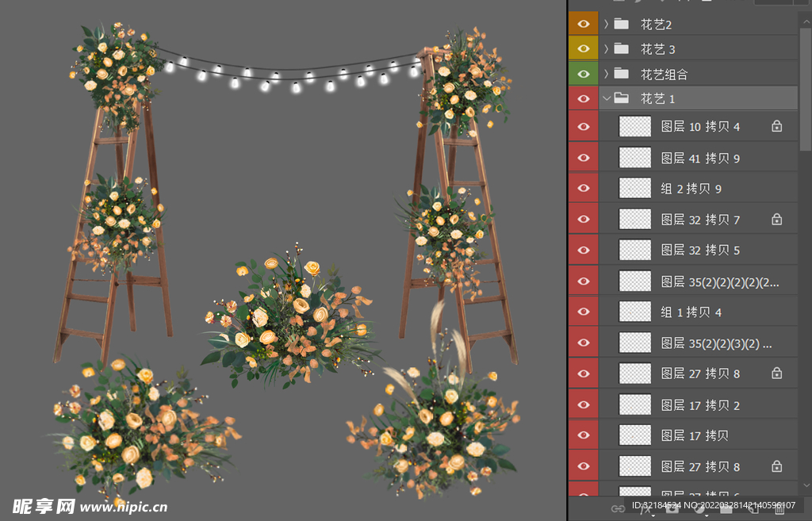Toggle the eye icon for 花艺 1

click(583, 98)
